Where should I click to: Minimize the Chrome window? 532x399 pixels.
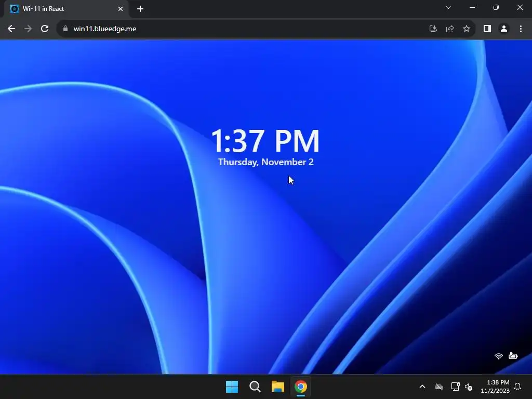472,7
